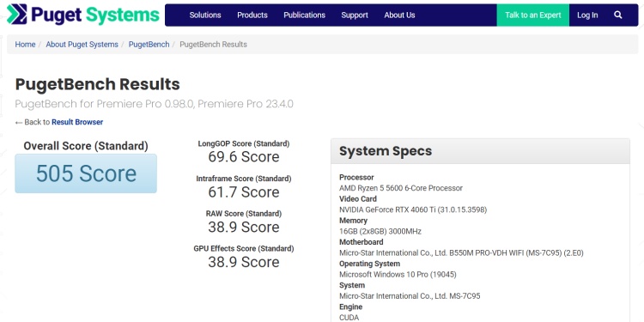Click AMD Ryzen 5 5600 processor text
Viewport: 644px width, 322px height.
click(401, 188)
